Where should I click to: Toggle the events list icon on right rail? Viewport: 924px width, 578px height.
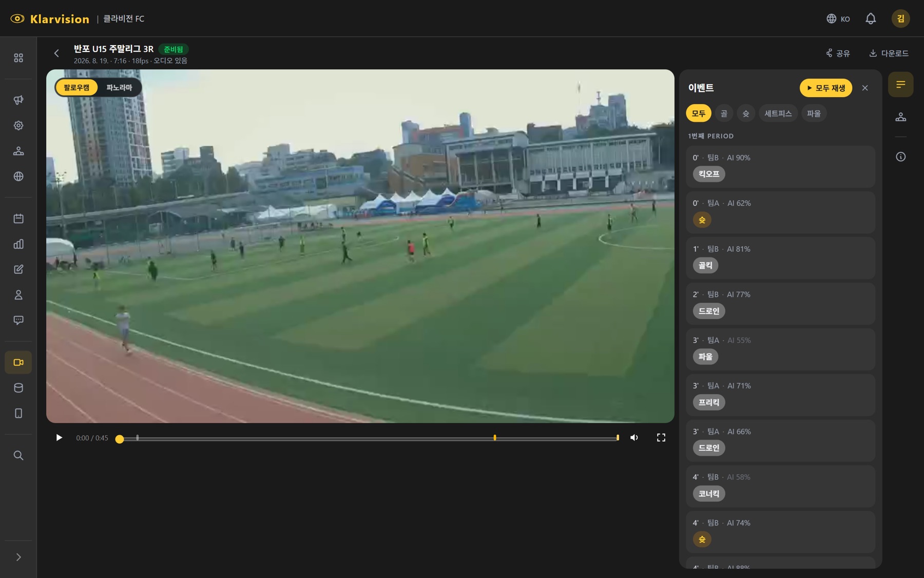[901, 84]
